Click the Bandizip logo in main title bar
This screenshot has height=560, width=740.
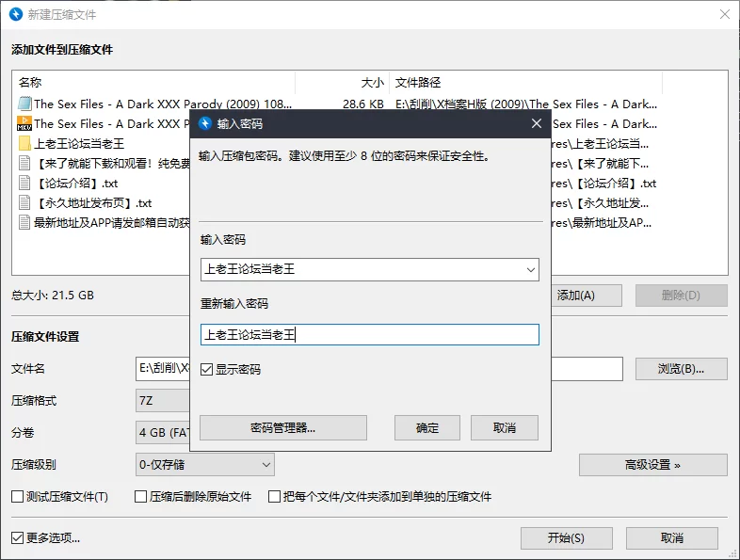[16, 14]
